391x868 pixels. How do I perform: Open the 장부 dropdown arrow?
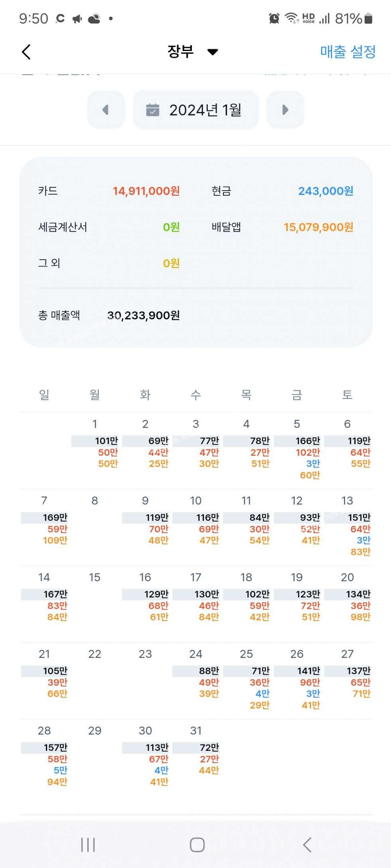(x=213, y=52)
